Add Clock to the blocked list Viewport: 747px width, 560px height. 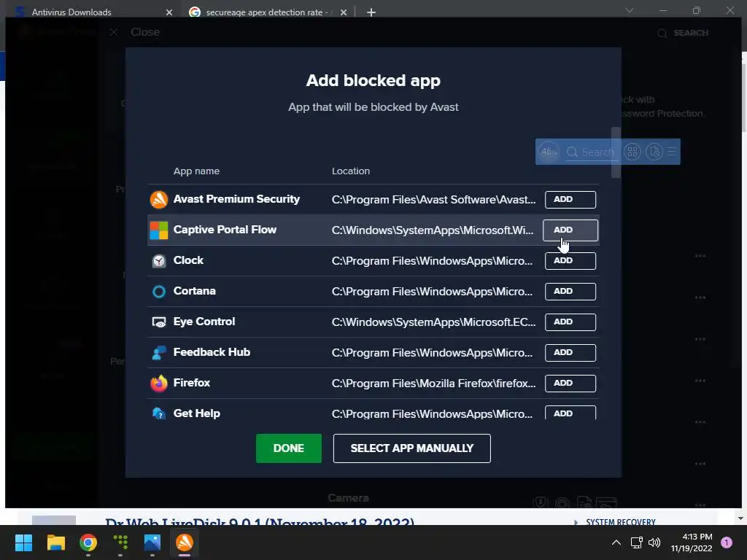coord(570,261)
